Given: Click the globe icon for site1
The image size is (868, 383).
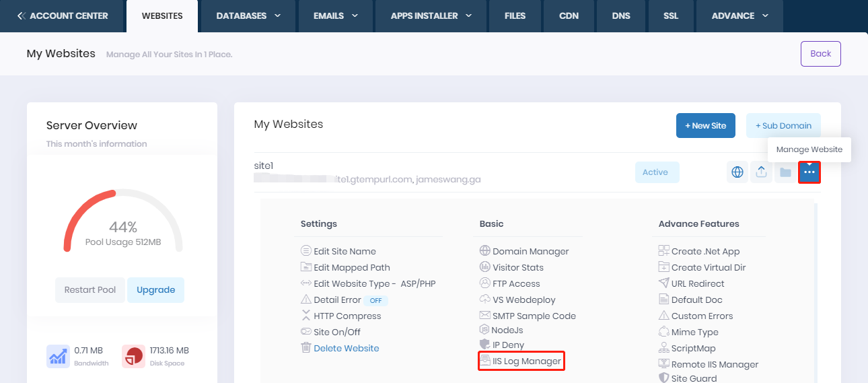Looking at the screenshot, I should (x=737, y=172).
